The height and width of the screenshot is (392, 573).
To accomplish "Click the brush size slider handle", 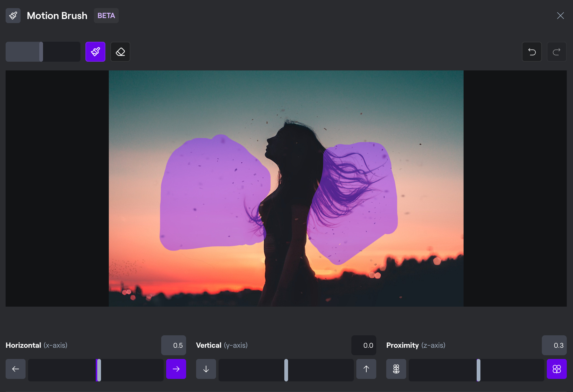I will [41, 52].
